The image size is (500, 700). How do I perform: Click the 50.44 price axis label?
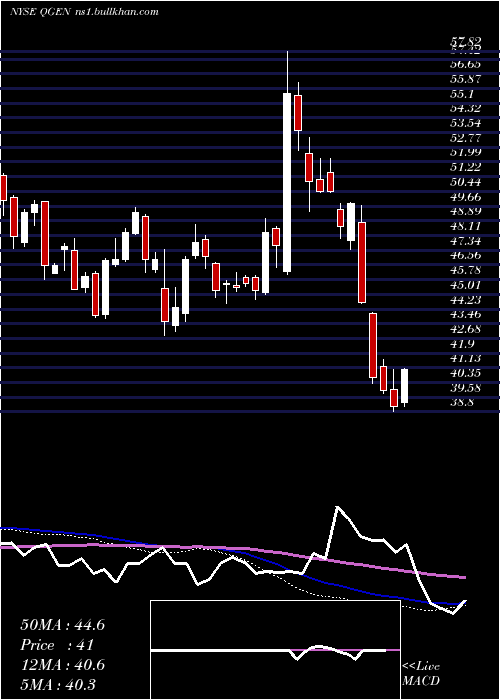[467, 182]
